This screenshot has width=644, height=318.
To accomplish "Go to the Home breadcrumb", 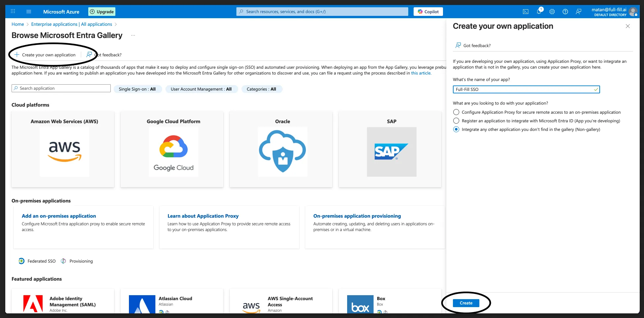I will click(18, 24).
